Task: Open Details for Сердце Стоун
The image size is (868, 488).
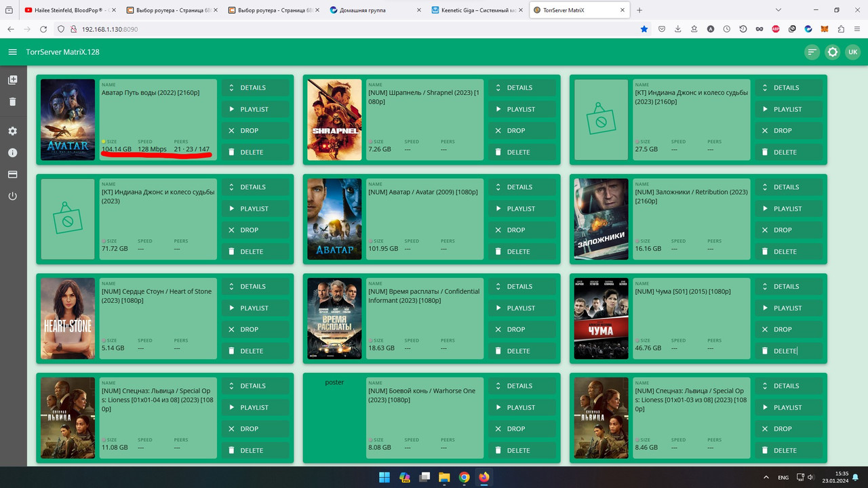Action: coord(255,286)
